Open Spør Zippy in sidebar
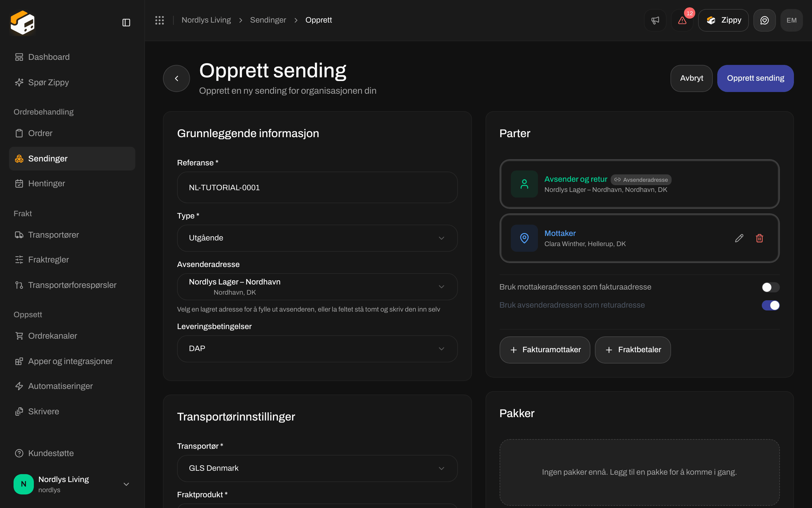Screen dimensions: 812x508 [x=72, y=82]
